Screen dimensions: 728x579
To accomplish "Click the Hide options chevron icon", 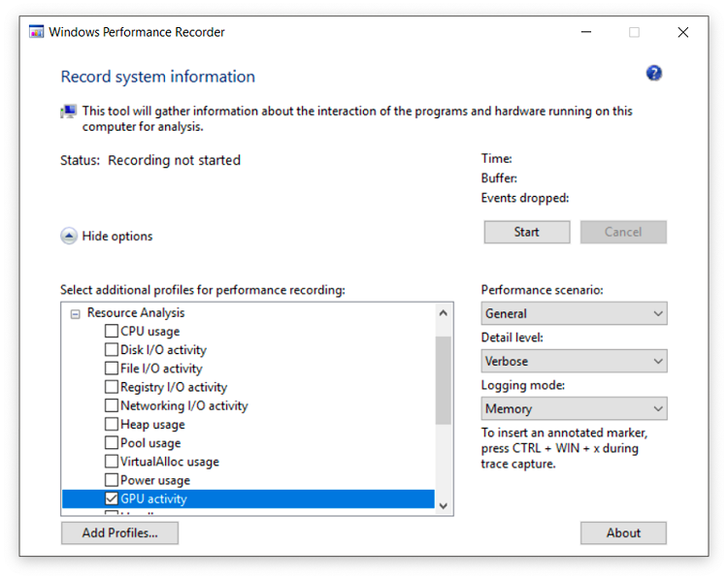I will (69, 236).
